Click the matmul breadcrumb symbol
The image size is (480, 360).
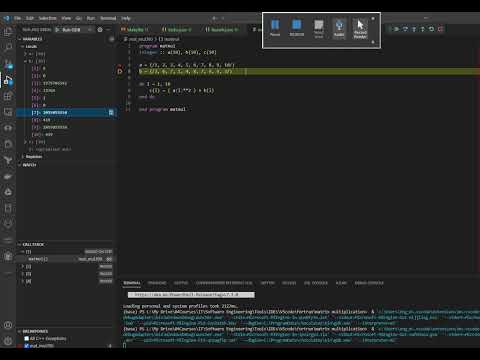[169, 39]
